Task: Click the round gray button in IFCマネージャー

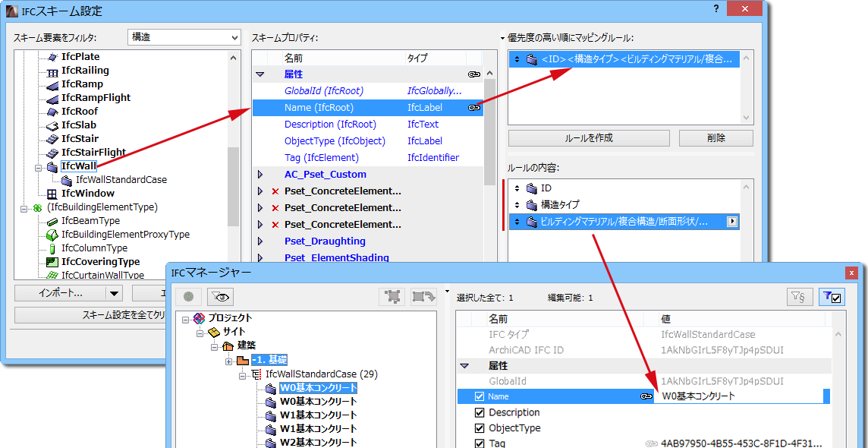Action: (188, 297)
